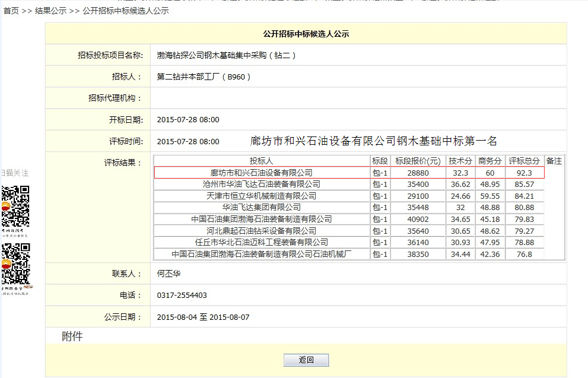
Task: Click total score 79.83
Action: pyautogui.click(x=525, y=220)
